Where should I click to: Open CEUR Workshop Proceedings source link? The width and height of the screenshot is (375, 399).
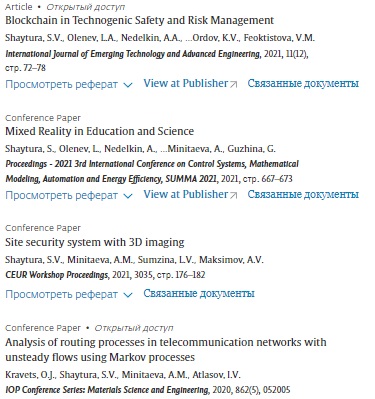pos(57,275)
